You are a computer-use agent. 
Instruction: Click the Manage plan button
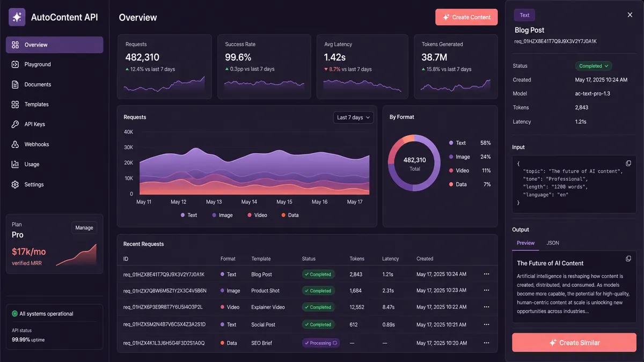tap(84, 228)
